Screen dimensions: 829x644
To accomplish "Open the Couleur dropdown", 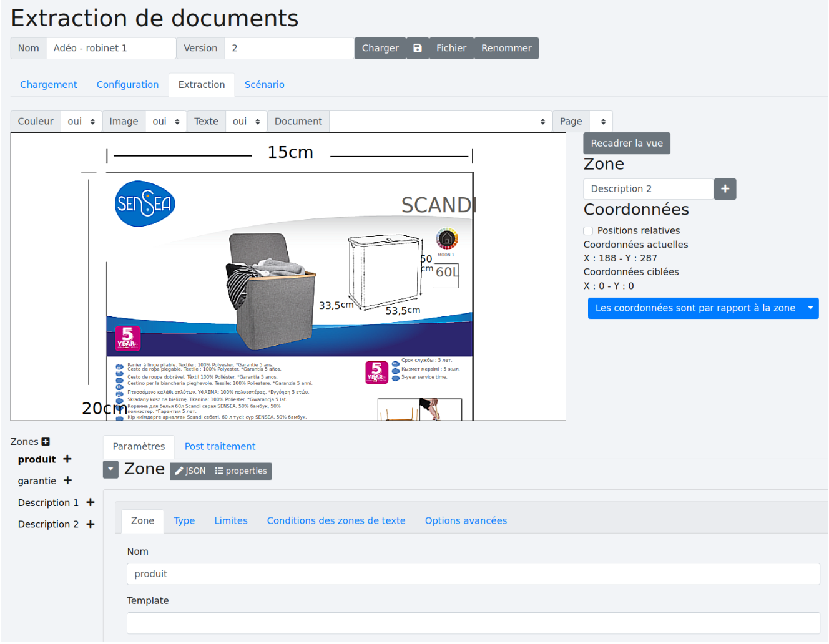I will click(81, 122).
